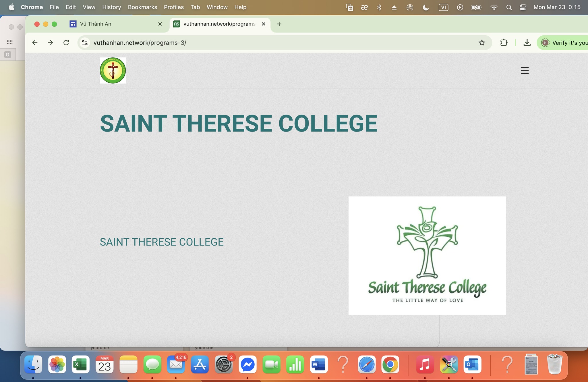Open the Help menu
This screenshot has height=382, width=588.
pos(240,7)
